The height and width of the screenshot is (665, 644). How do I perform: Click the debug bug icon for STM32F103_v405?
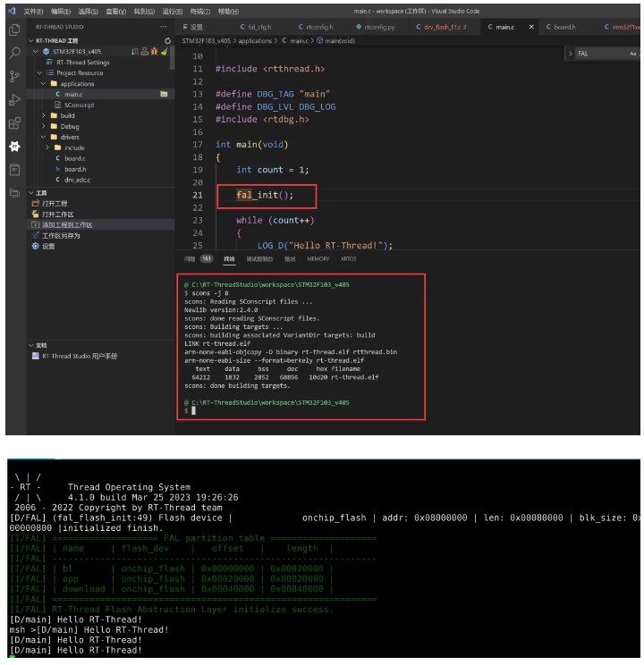[x=154, y=51]
